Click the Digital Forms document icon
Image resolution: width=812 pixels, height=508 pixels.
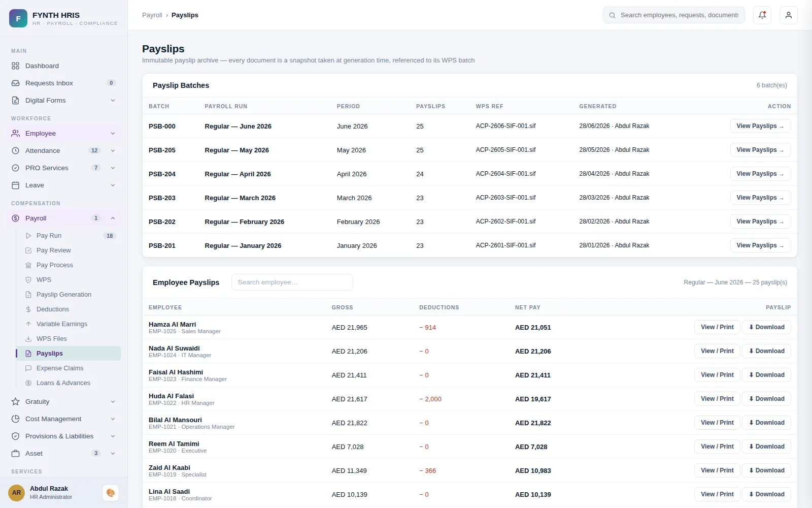(16, 101)
